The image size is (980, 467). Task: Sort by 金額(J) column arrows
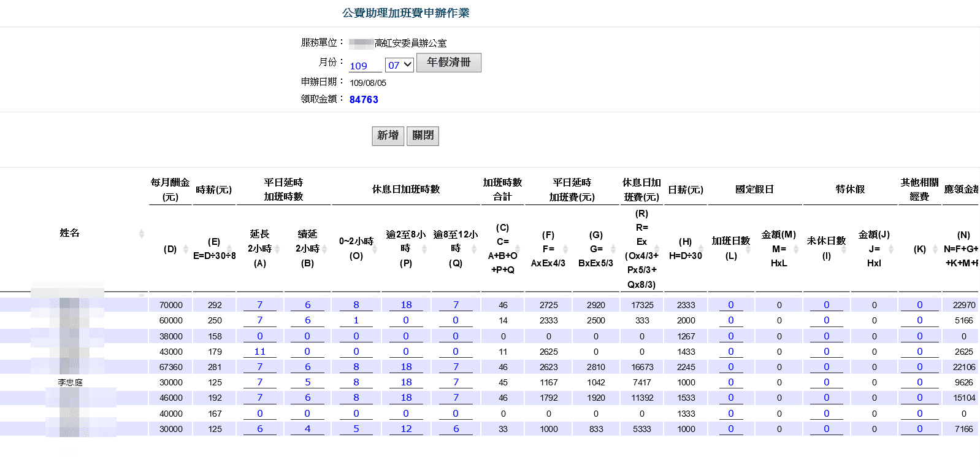coord(891,249)
